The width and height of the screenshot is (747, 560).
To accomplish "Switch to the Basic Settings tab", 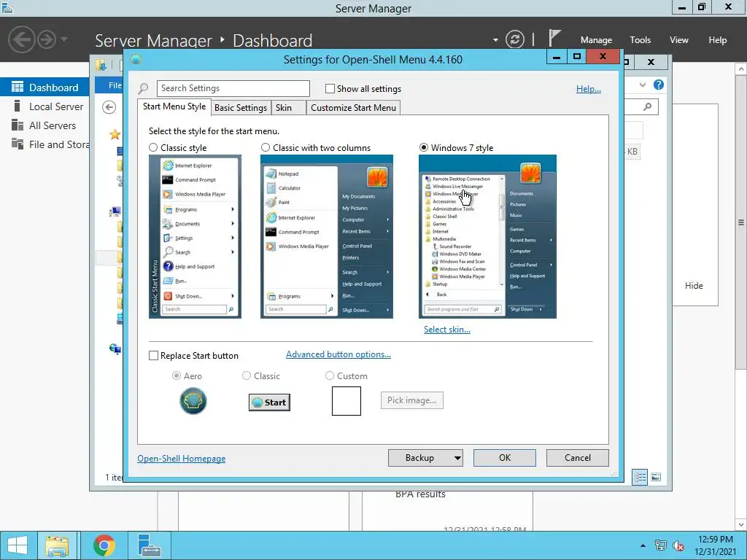I will [241, 108].
